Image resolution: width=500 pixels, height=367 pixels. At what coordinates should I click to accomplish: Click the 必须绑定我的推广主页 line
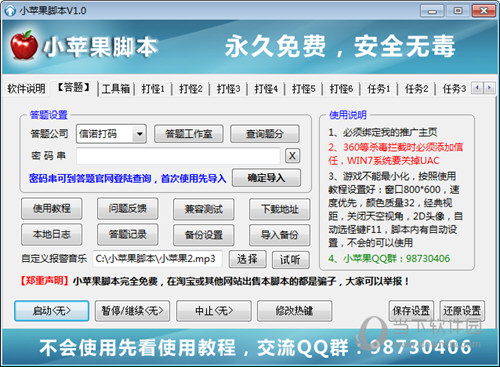click(383, 132)
